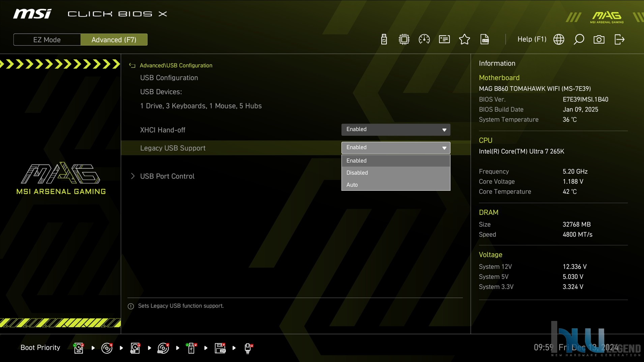
Task: Click the Voltage section heading
Action: point(491,255)
